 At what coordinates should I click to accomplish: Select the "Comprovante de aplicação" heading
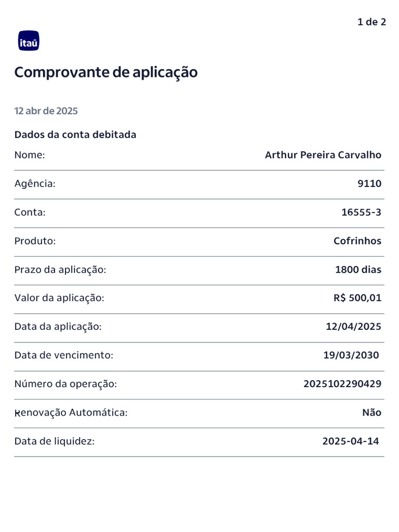click(x=106, y=72)
